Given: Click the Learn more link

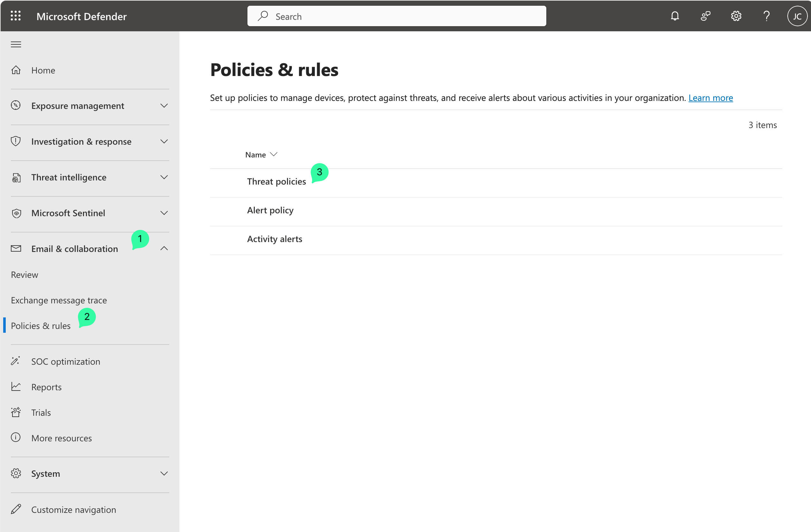Looking at the screenshot, I should [710, 98].
